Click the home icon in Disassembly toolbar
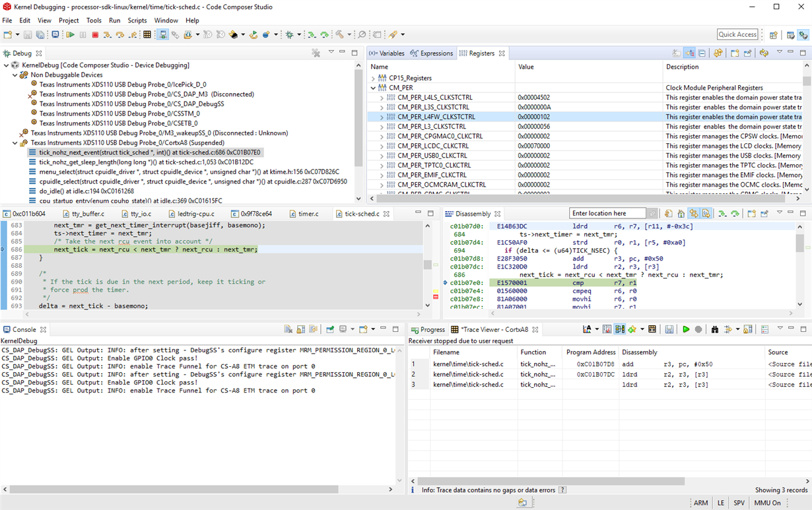The height and width of the screenshot is (510, 812). (680, 214)
